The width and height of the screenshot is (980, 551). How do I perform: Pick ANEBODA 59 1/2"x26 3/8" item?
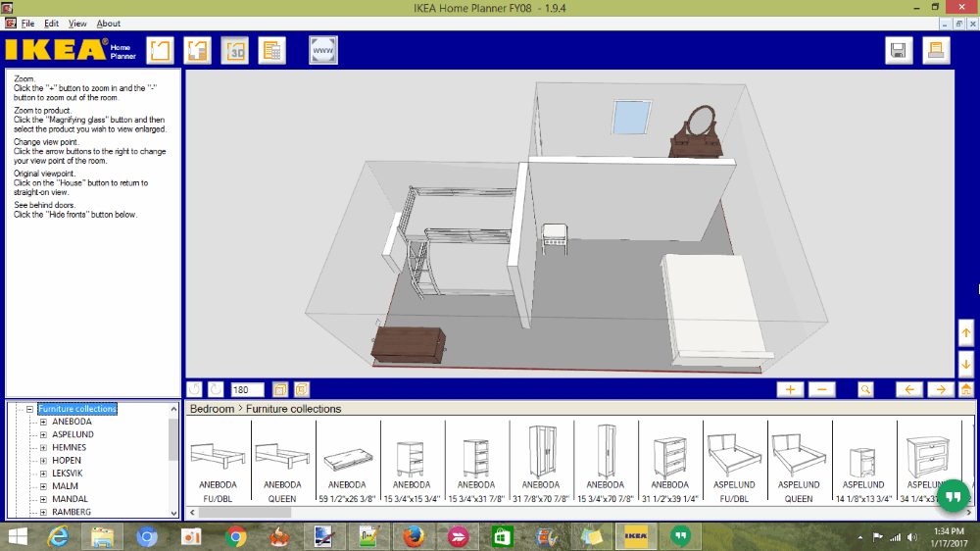[x=347, y=463]
